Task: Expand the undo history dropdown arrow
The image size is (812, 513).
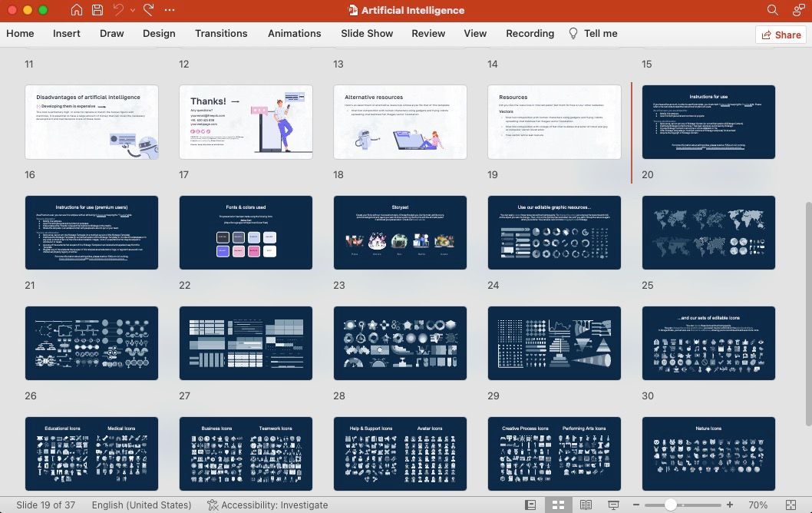Action: pyautogui.click(x=133, y=11)
